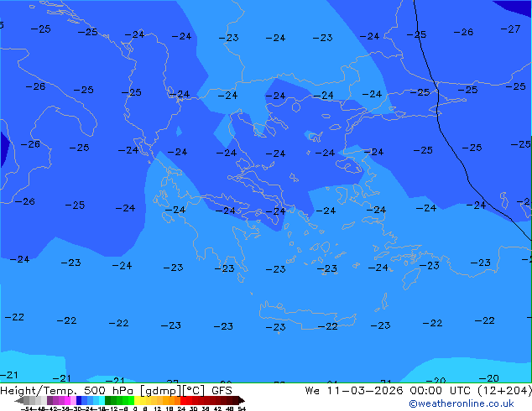This screenshot has width=532, height=411.
Task: Click the legend tick label '-54'
Action: tap(27, 408)
